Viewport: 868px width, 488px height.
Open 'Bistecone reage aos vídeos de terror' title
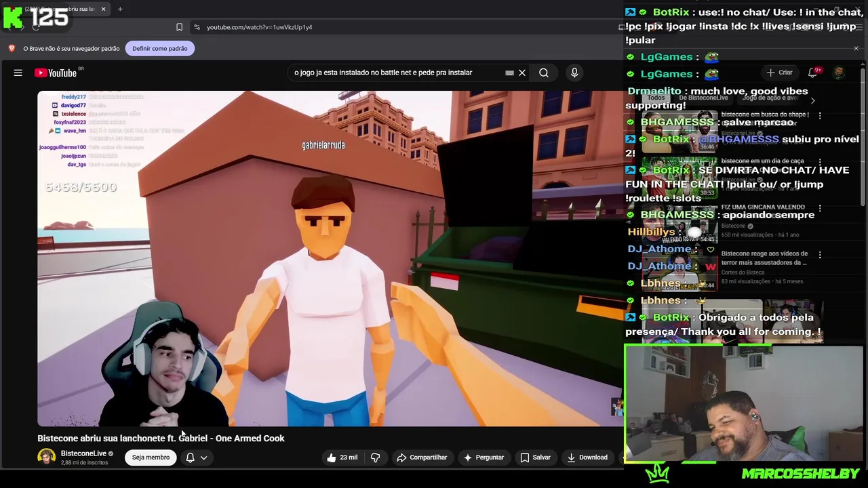(764, 258)
